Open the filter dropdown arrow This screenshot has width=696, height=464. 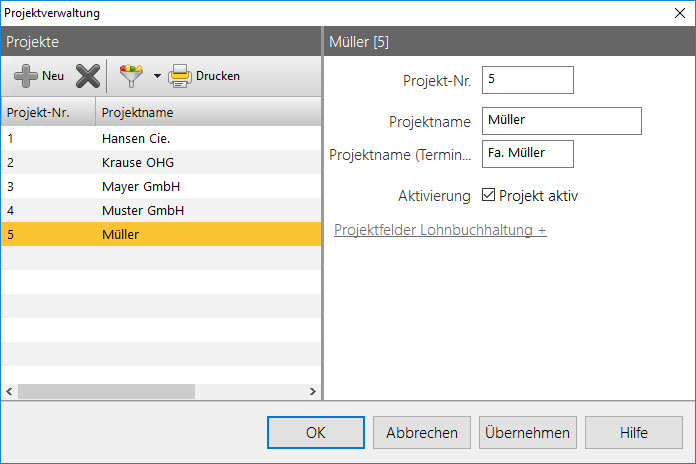coord(156,77)
